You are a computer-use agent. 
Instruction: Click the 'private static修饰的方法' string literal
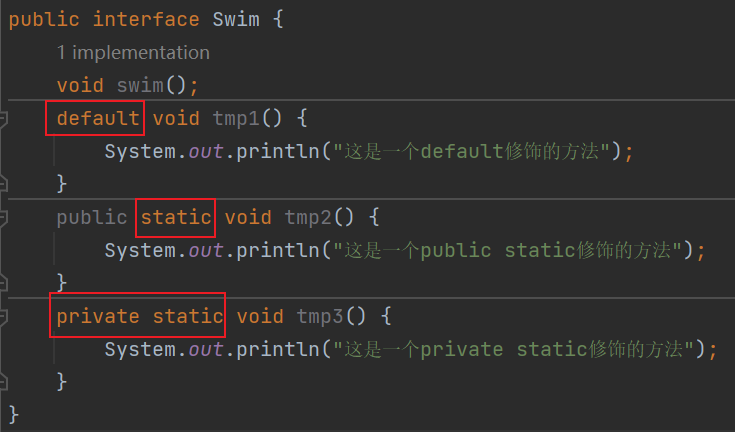(516, 349)
